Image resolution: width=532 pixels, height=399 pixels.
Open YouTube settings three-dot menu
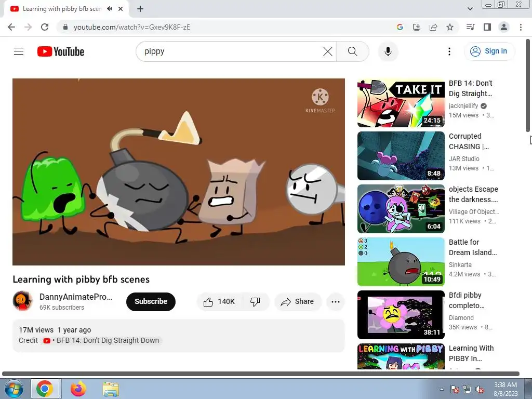pos(449,51)
